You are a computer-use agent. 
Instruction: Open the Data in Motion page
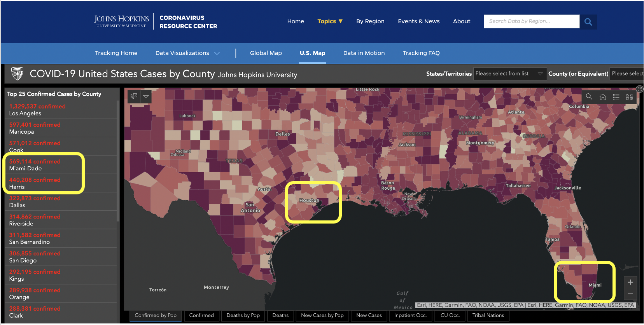(x=364, y=53)
